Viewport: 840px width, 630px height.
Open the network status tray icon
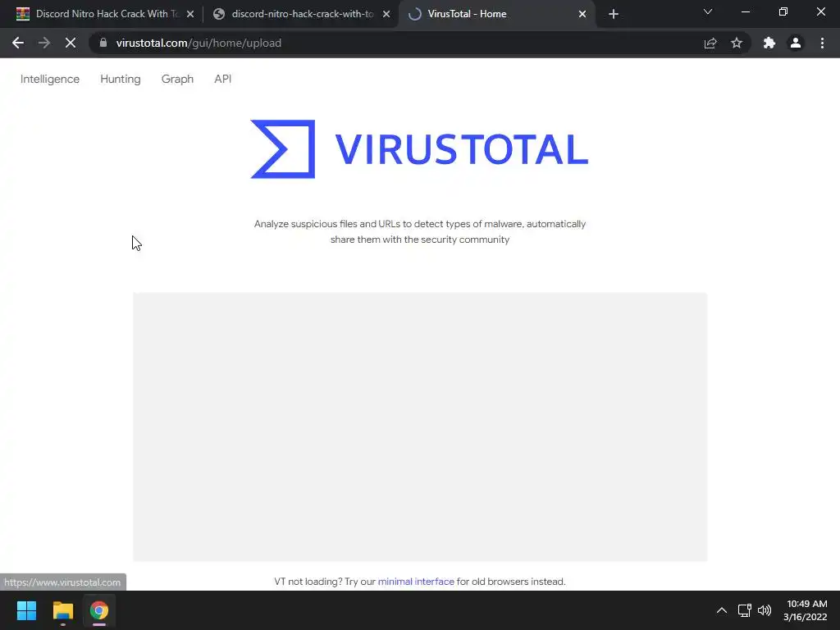coord(744,610)
